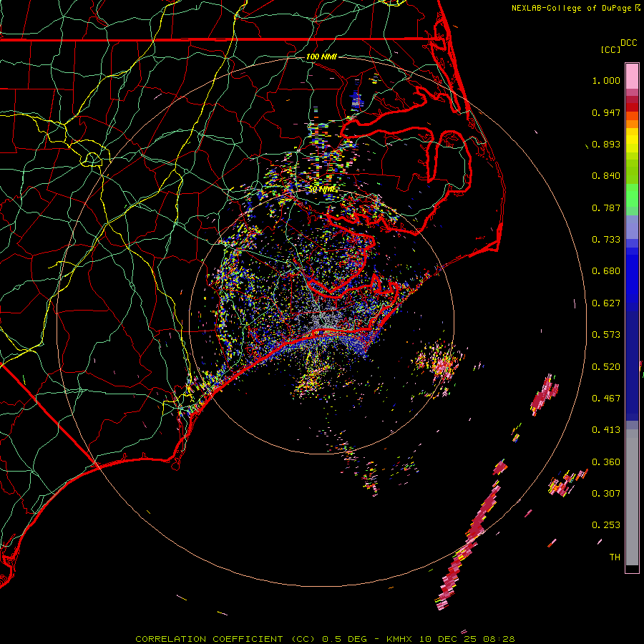Viewport: 644px width, 644px height.
Task: Click the 1.000 color scale value
Action: 606,80
